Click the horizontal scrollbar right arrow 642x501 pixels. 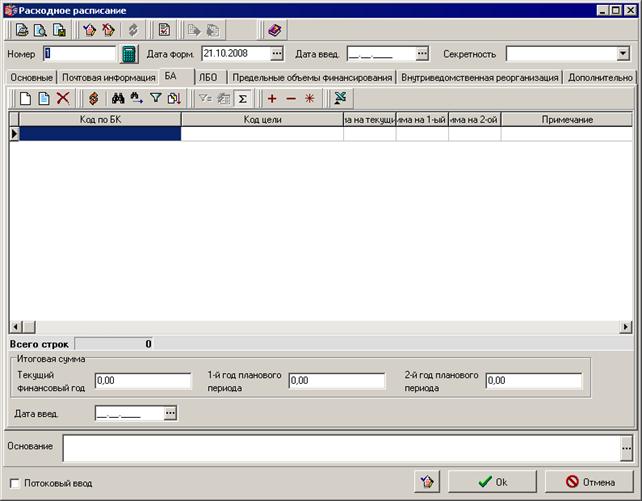coord(625,327)
